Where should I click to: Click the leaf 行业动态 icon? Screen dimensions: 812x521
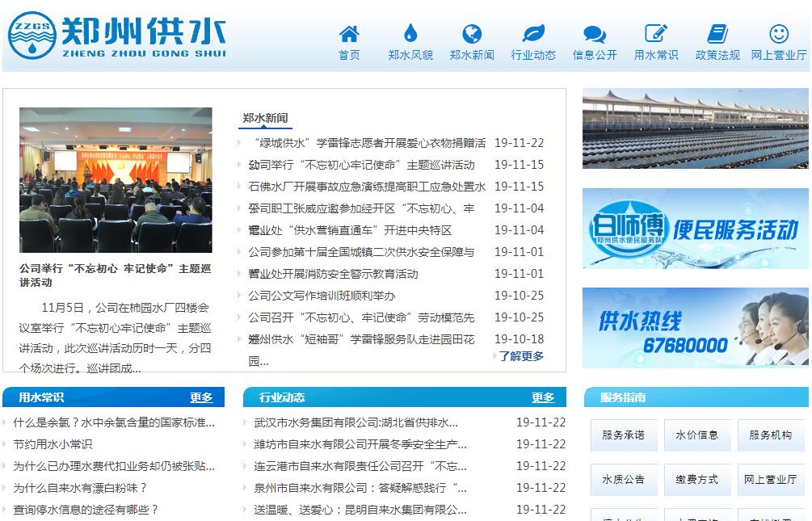tap(533, 34)
